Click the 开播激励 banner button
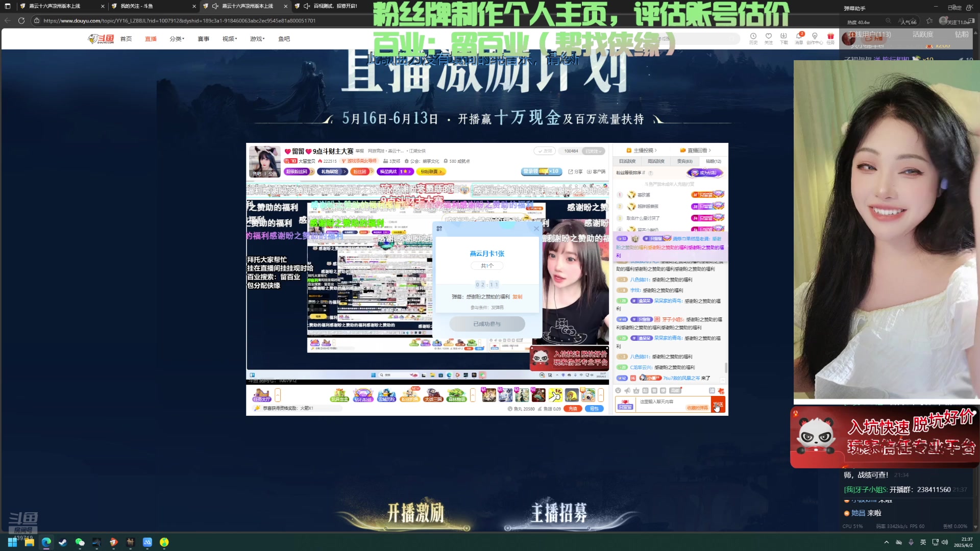The width and height of the screenshot is (980, 551). (x=415, y=513)
